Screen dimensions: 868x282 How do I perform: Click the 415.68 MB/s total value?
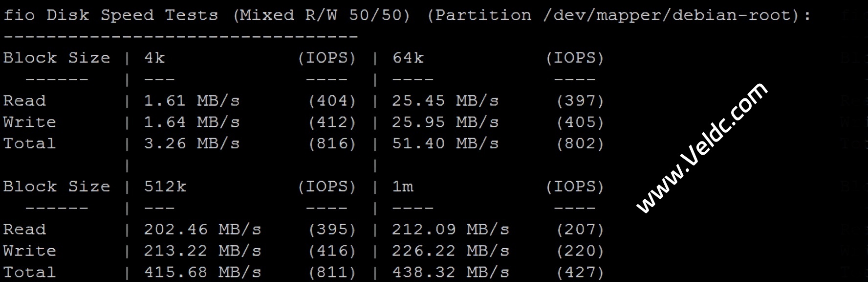(202, 273)
